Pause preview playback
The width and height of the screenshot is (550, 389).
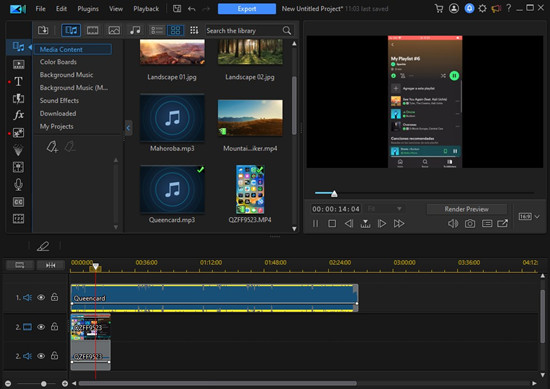(x=316, y=223)
